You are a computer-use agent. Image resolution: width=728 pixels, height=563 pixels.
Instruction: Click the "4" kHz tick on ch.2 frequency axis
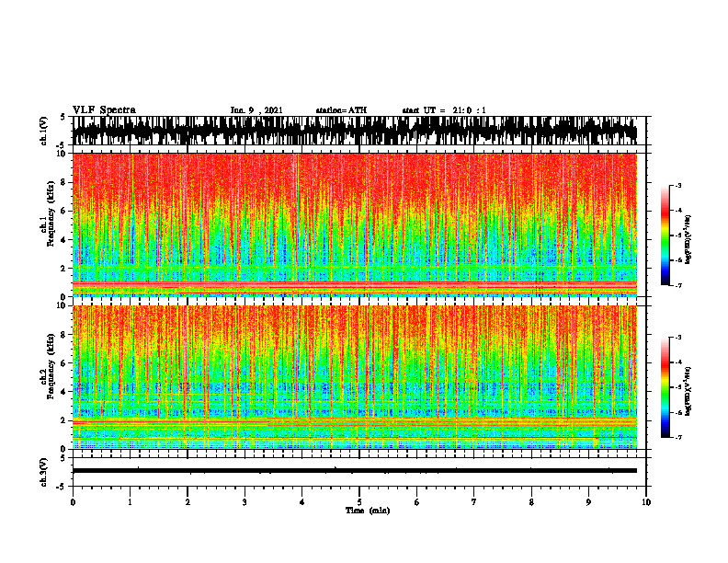click(64, 392)
